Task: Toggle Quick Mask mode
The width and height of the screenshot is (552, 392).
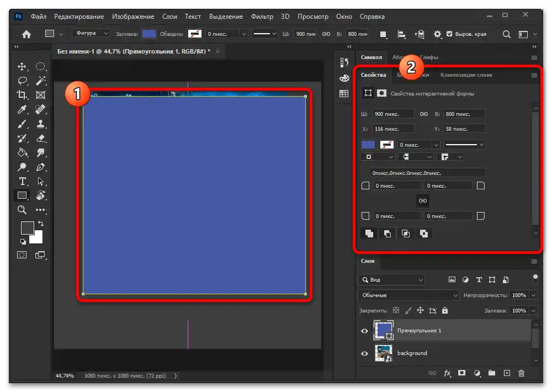Action: 22,255
